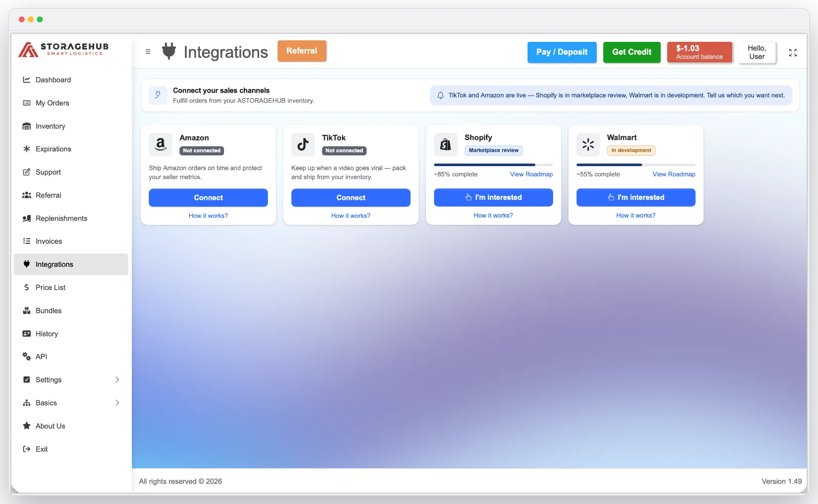Open Dashboard from the sidebar

71,80
